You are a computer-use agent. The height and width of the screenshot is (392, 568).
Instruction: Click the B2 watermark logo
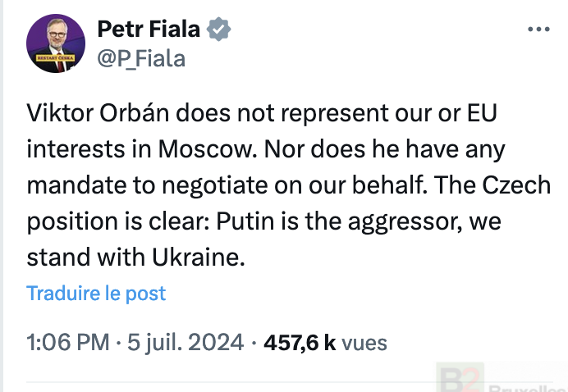point(460,378)
